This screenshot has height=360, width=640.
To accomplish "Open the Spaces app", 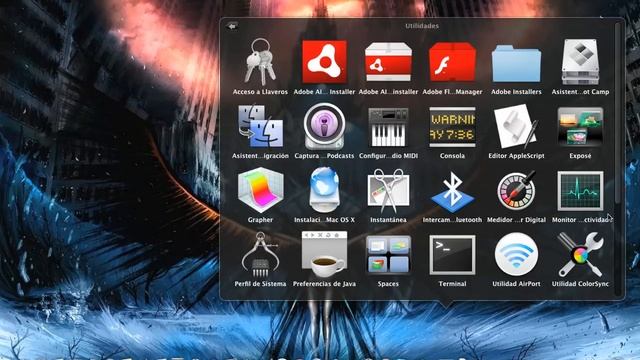I will (x=388, y=255).
